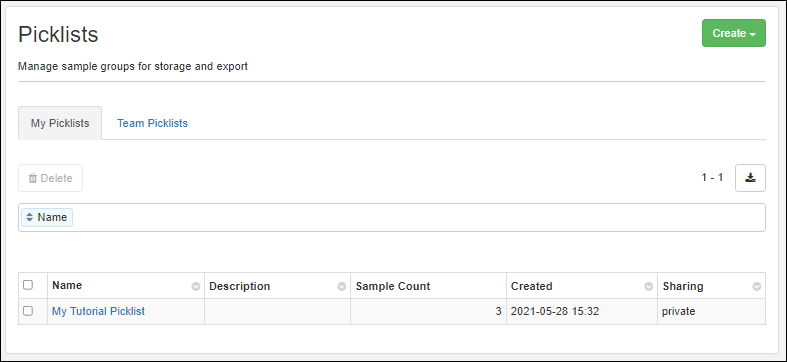
Task: Click the trash icon on Delete
Action: coord(33,178)
